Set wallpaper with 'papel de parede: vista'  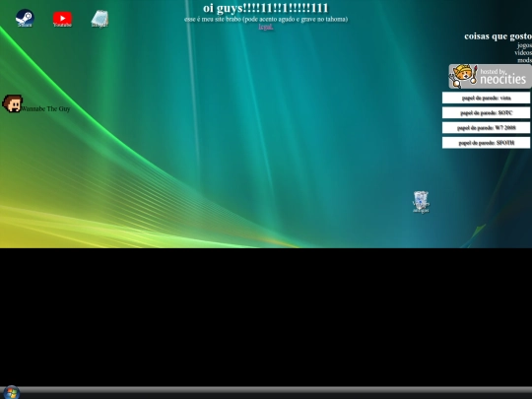(486, 98)
